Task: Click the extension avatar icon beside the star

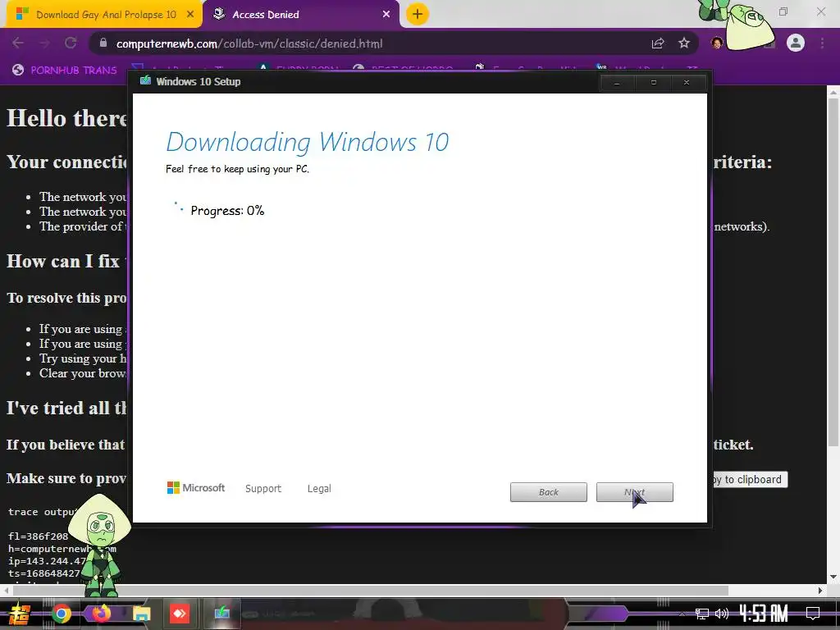Action: tap(717, 43)
